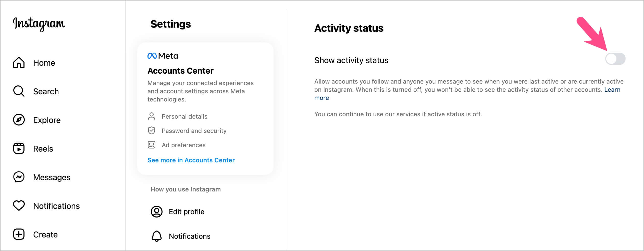Open Reels via its clapper icon

coord(19,149)
